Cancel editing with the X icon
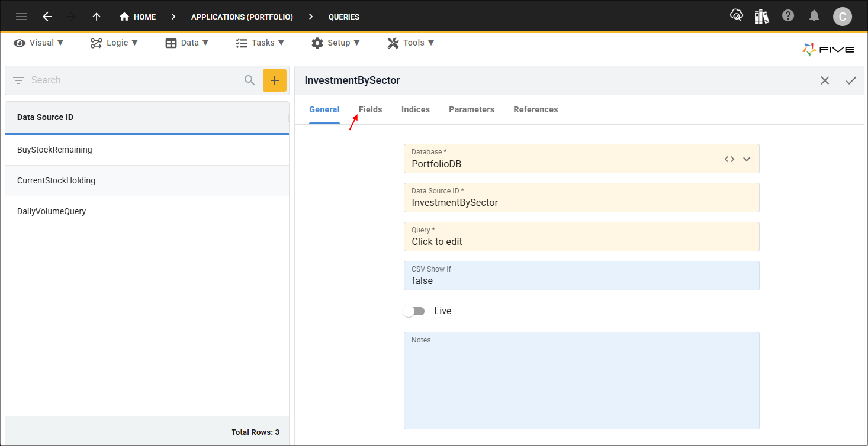 click(825, 80)
